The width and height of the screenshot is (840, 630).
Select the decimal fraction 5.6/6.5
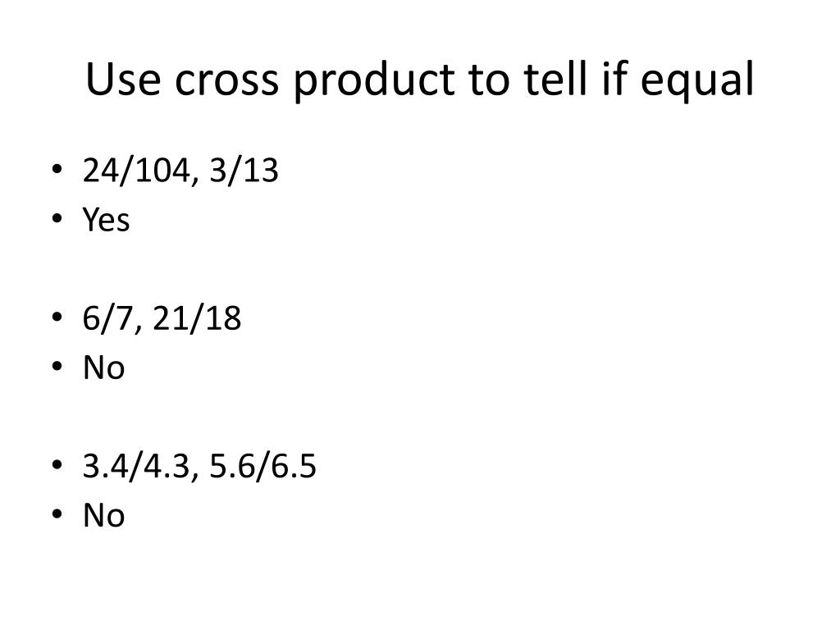[262, 466]
